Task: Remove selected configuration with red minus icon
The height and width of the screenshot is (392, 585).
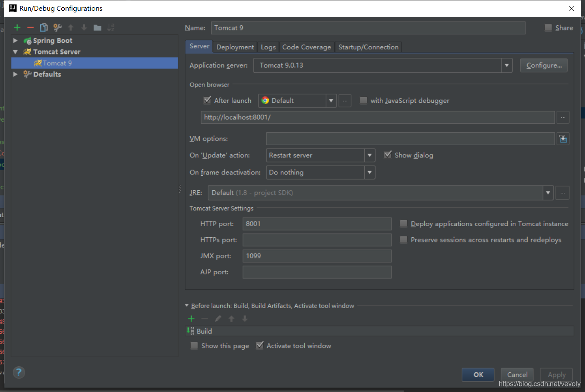Action: pos(30,28)
